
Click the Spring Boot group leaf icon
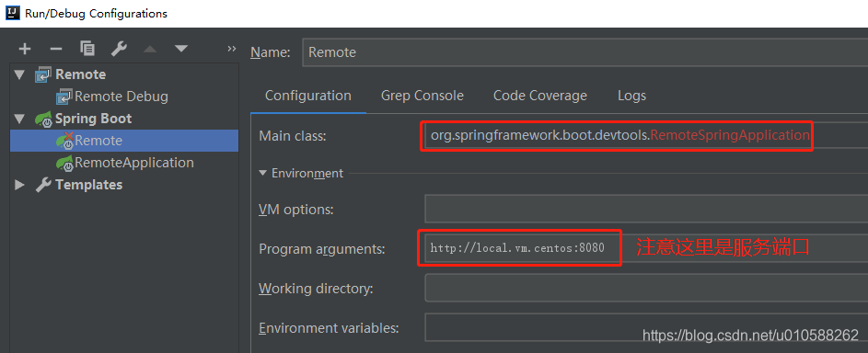44,119
